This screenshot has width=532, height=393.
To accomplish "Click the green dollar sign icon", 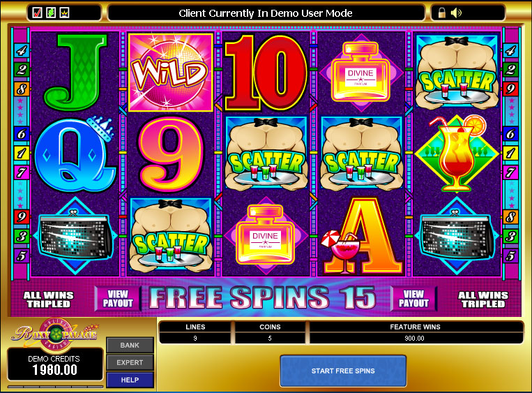I will (51, 13).
